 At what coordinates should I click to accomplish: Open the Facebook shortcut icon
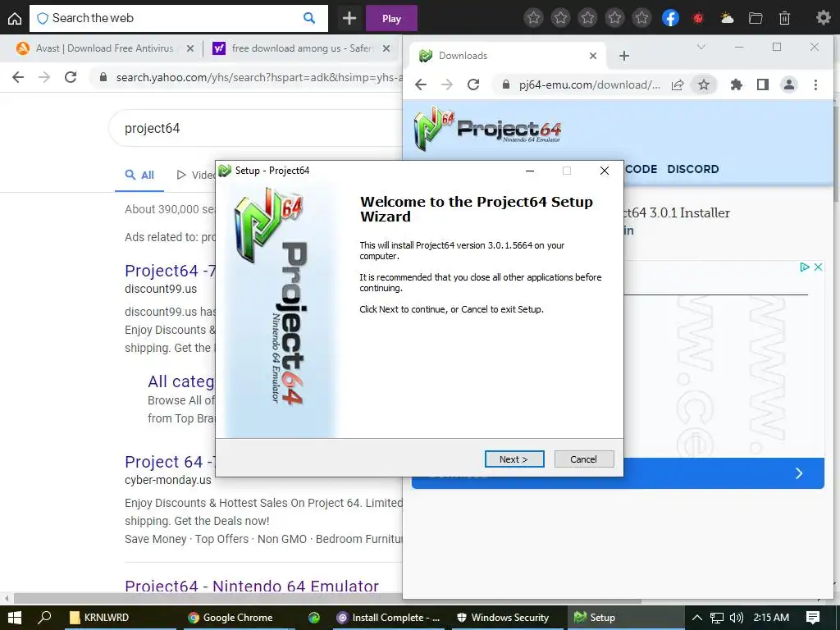(670, 18)
